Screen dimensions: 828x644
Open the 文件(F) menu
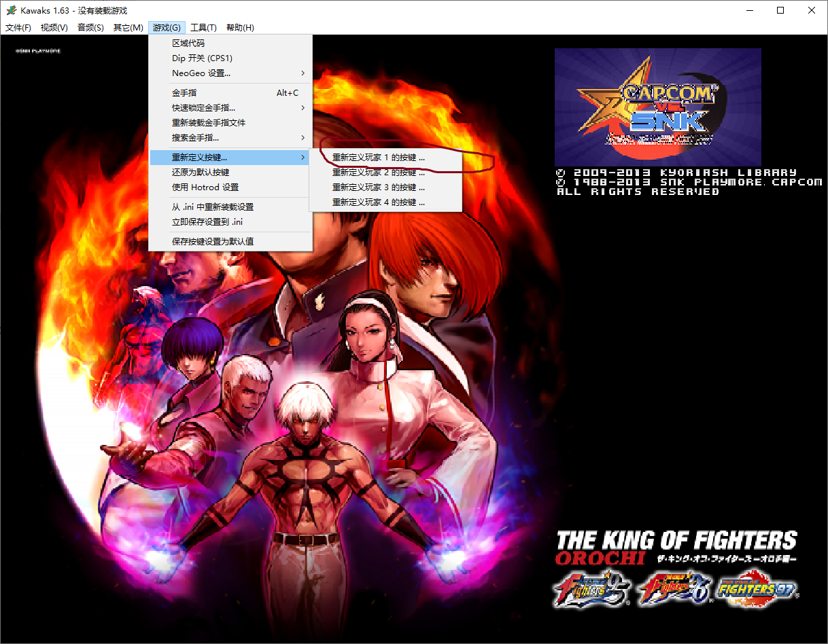coord(18,28)
